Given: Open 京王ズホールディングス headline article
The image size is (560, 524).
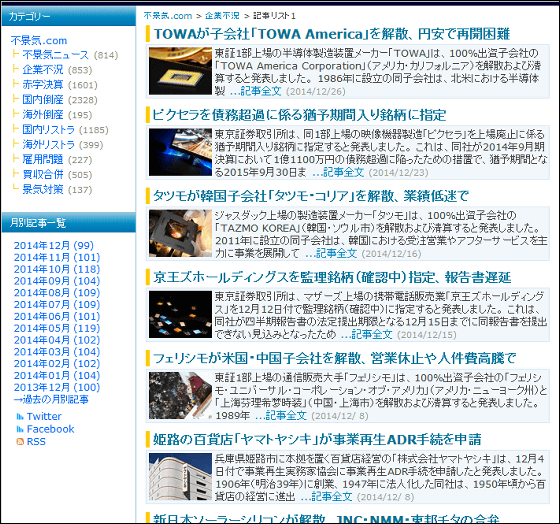Looking at the screenshot, I should 332,278.
